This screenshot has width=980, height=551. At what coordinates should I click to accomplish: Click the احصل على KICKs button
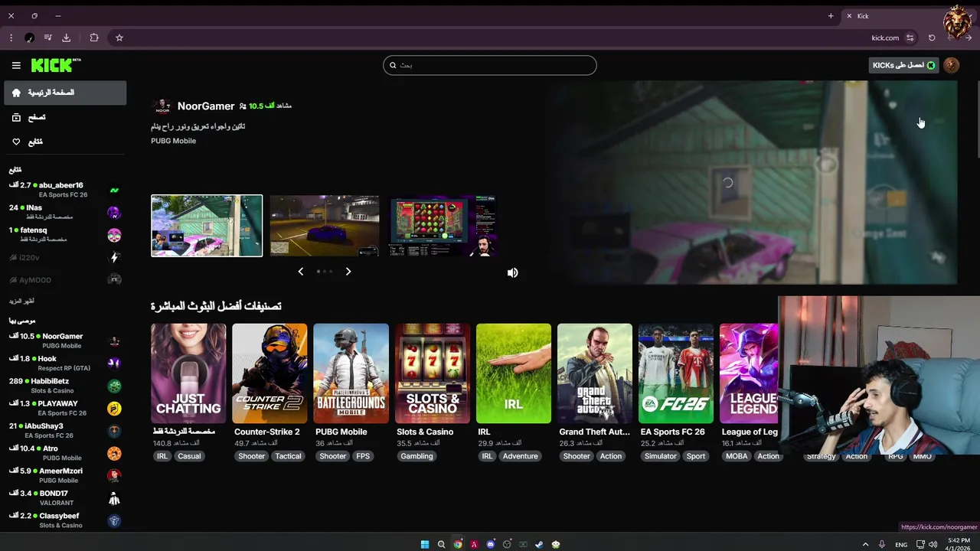coord(903,65)
